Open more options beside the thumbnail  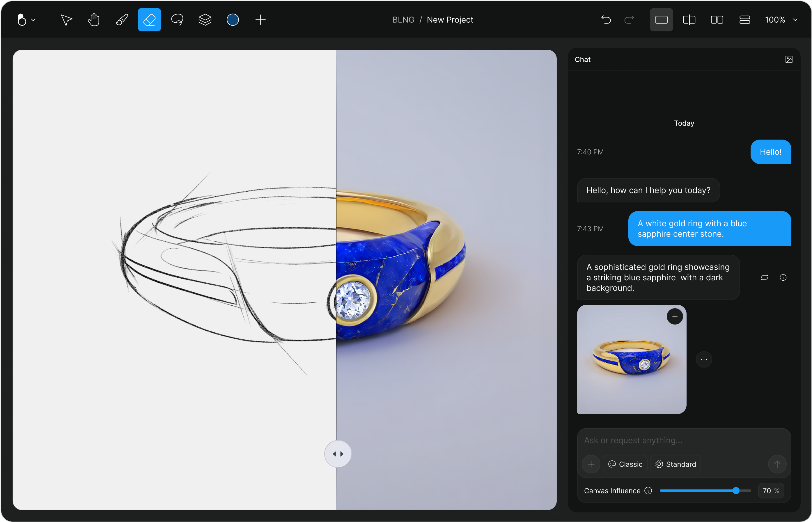[704, 359]
